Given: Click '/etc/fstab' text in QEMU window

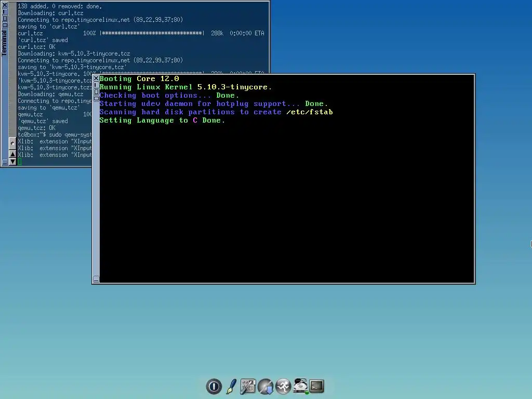Looking at the screenshot, I should click(310, 112).
